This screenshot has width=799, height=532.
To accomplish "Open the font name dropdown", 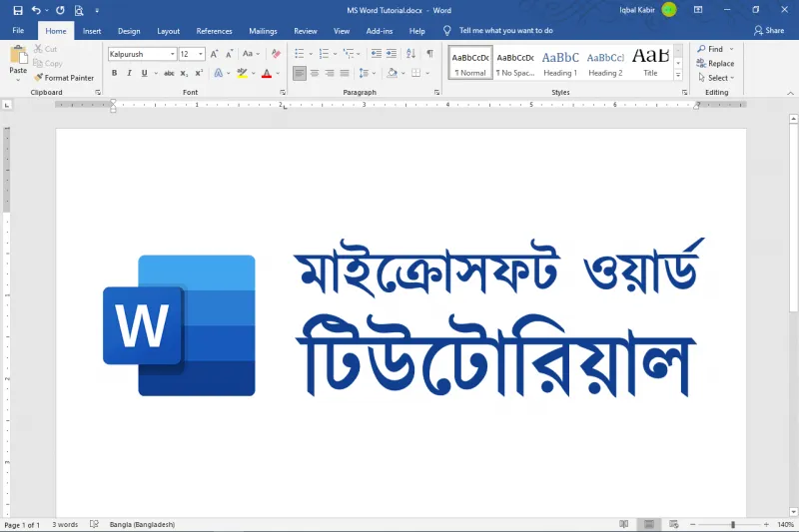I will [x=172, y=54].
